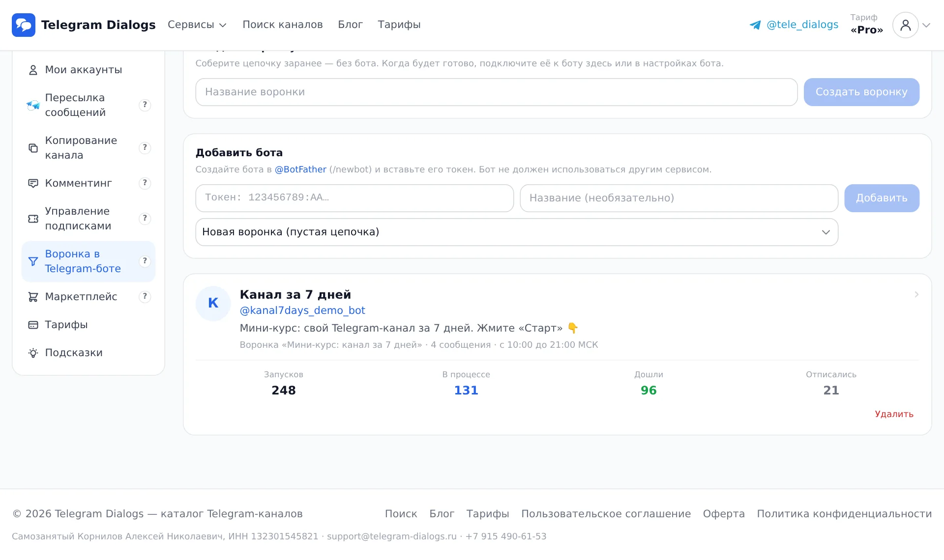Show help for Маркетплейс question mark
944x560 pixels.
click(145, 296)
